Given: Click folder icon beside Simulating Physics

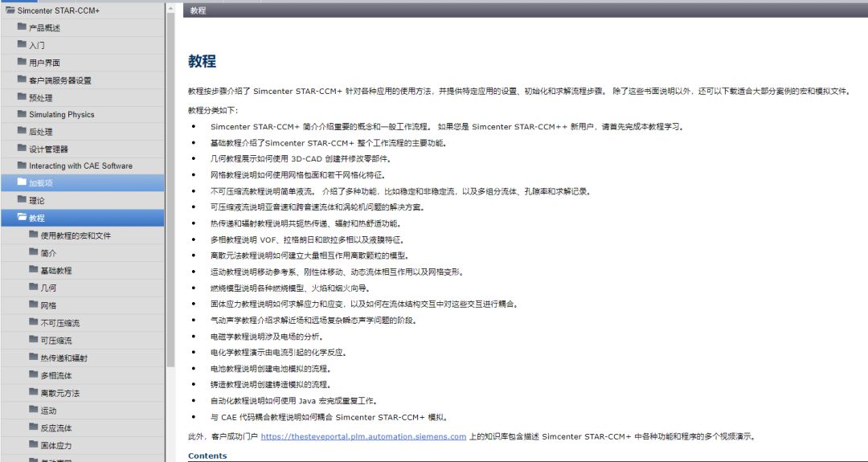Looking at the screenshot, I should click(x=23, y=114).
